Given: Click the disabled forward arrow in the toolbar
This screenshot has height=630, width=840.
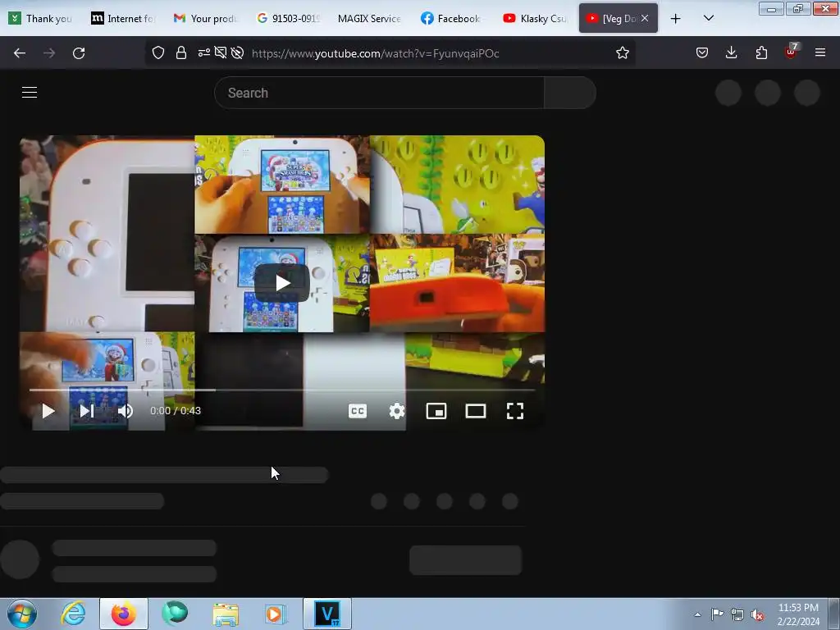Looking at the screenshot, I should click(49, 53).
